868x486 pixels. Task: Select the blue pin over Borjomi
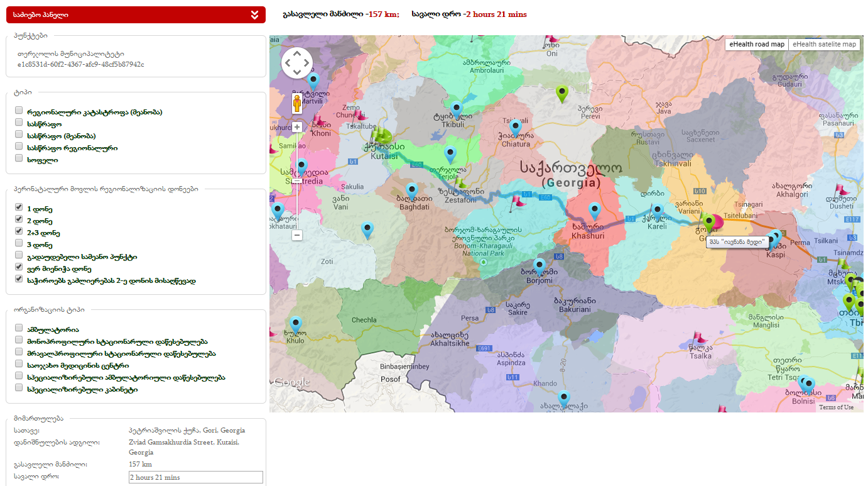tap(539, 266)
